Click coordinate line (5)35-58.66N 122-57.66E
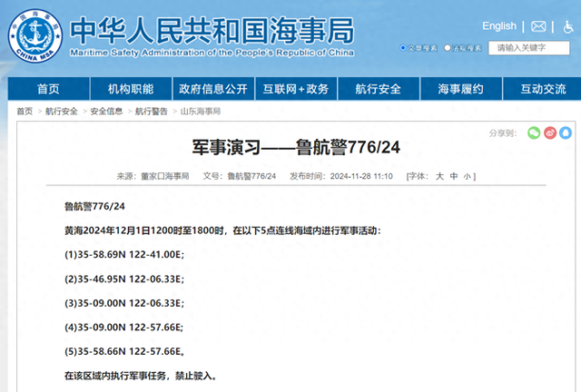This screenshot has width=581, height=392. [x=124, y=351]
